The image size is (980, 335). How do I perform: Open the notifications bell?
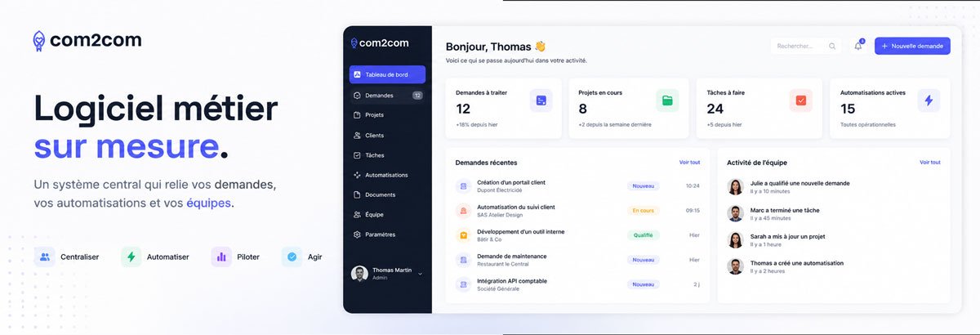pyautogui.click(x=858, y=46)
